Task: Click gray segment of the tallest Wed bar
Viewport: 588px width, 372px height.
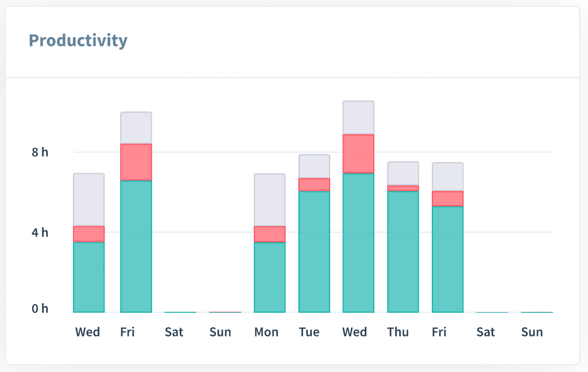Action: 358,118
